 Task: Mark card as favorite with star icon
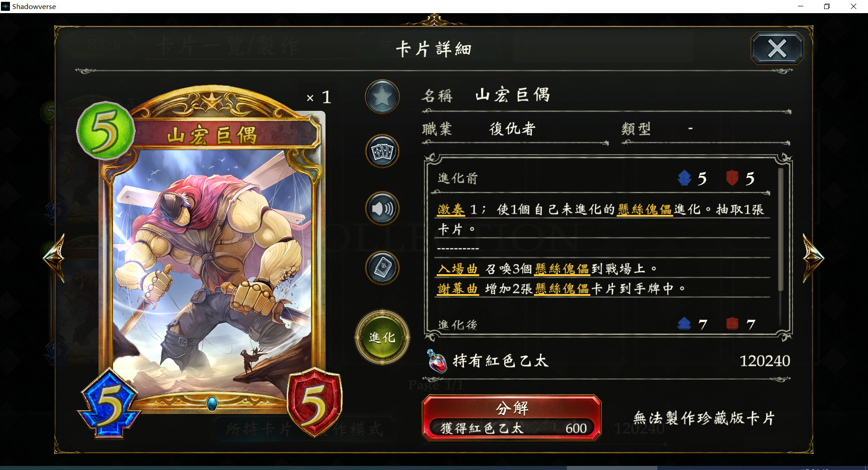tap(382, 97)
